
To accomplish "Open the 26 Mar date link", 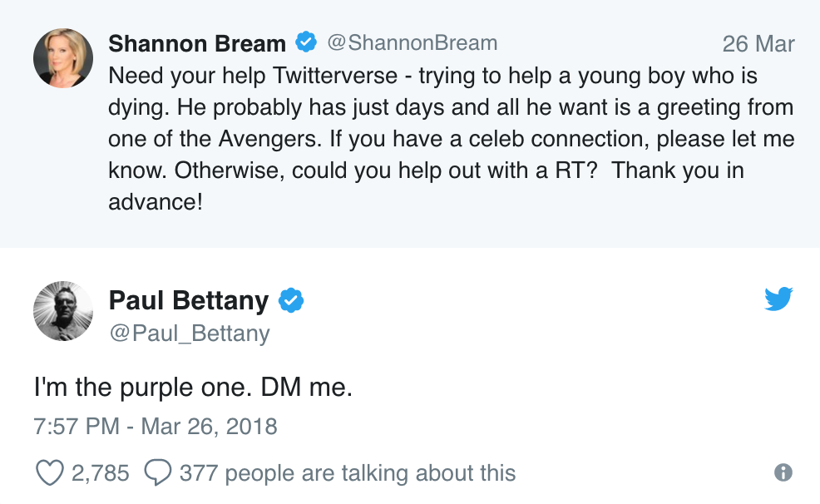I will pyautogui.click(x=758, y=43).
